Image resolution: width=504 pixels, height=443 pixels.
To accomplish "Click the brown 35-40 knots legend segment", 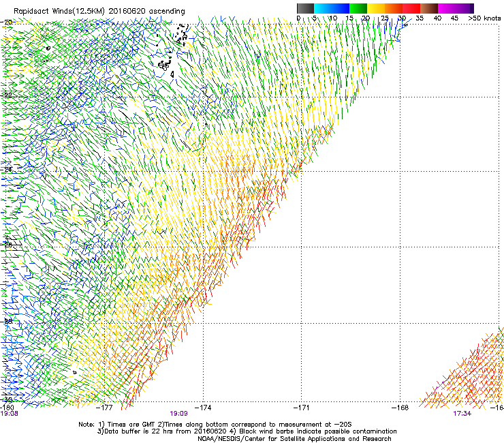I will coord(429,8).
